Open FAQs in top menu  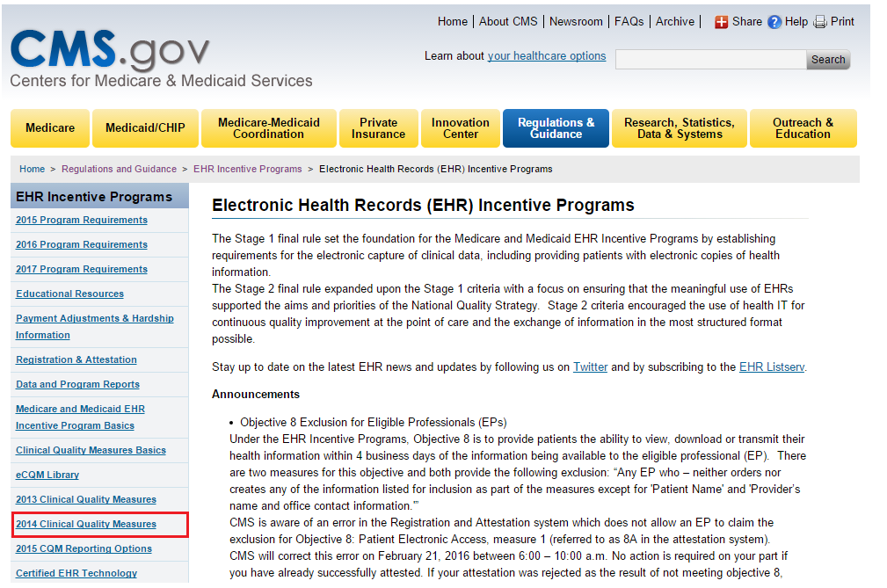[629, 21]
